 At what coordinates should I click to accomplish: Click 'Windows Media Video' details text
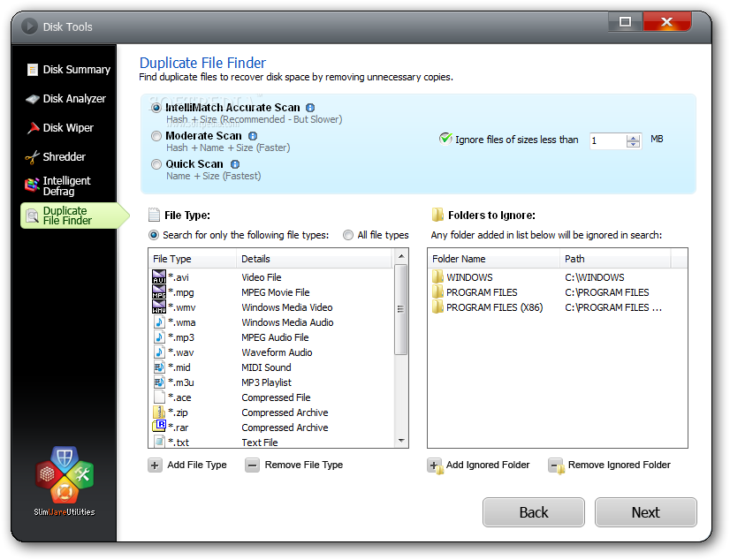286,307
